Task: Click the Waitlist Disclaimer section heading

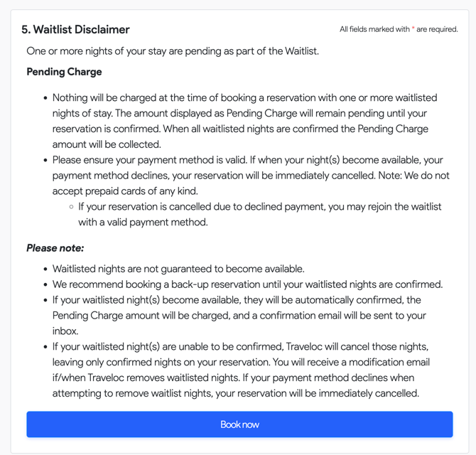Action: tap(75, 29)
